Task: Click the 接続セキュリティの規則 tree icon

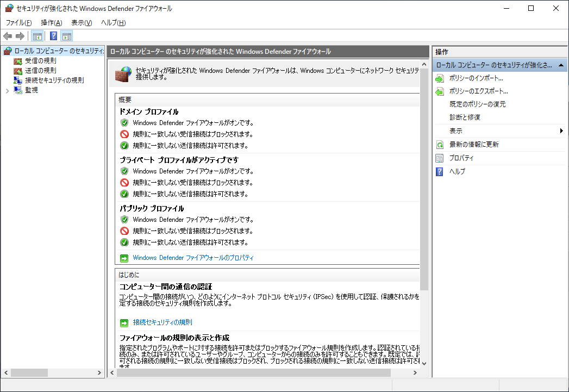Action: click(x=18, y=80)
